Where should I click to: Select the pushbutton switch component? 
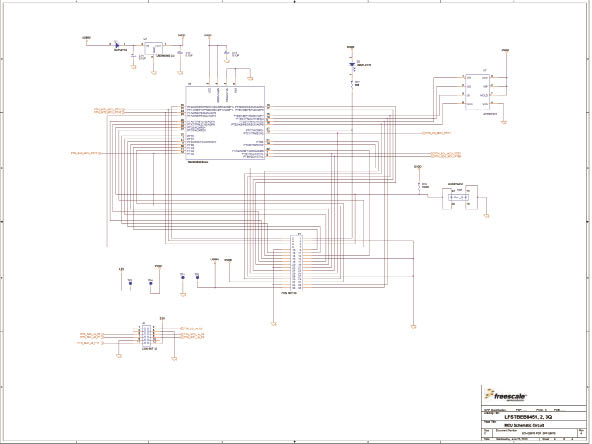(x=459, y=197)
